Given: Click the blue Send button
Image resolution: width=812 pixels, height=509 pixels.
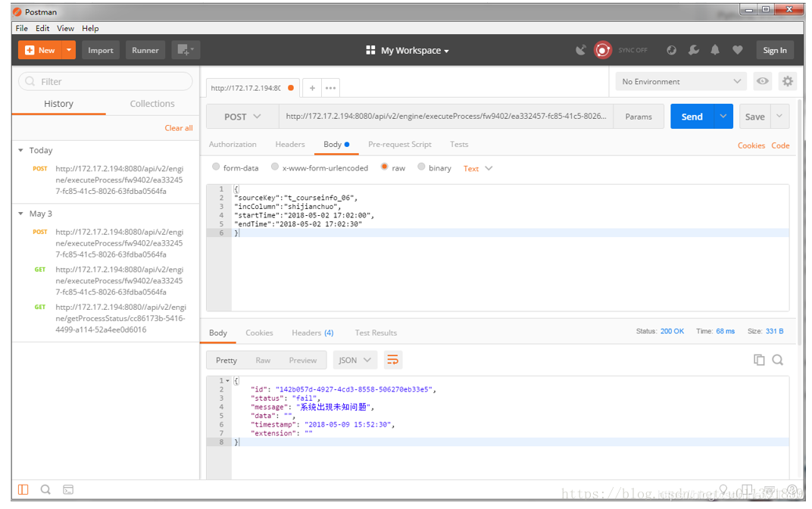Looking at the screenshot, I should coord(692,117).
